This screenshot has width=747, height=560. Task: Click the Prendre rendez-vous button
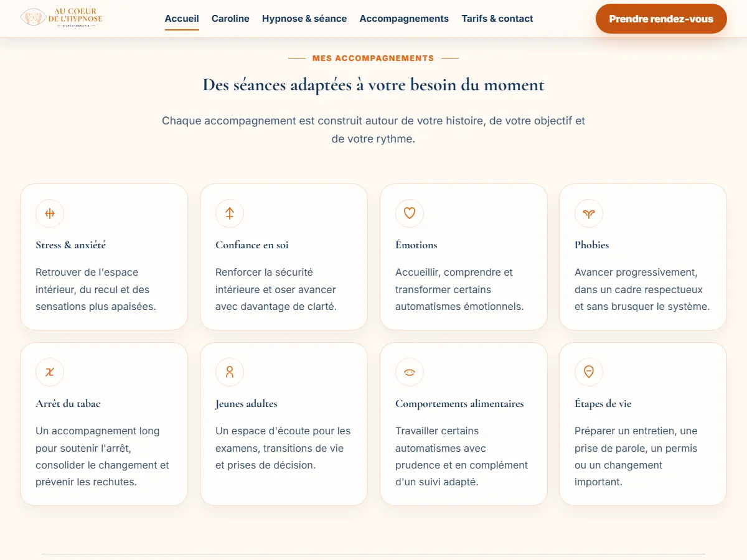click(661, 19)
